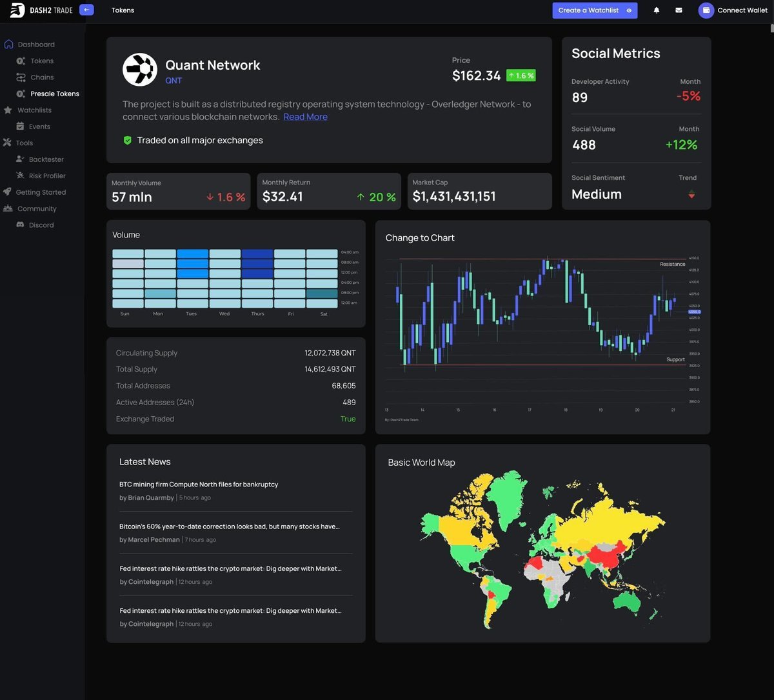Select Presale Tokens in the sidebar
774x700 pixels.
point(55,94)
